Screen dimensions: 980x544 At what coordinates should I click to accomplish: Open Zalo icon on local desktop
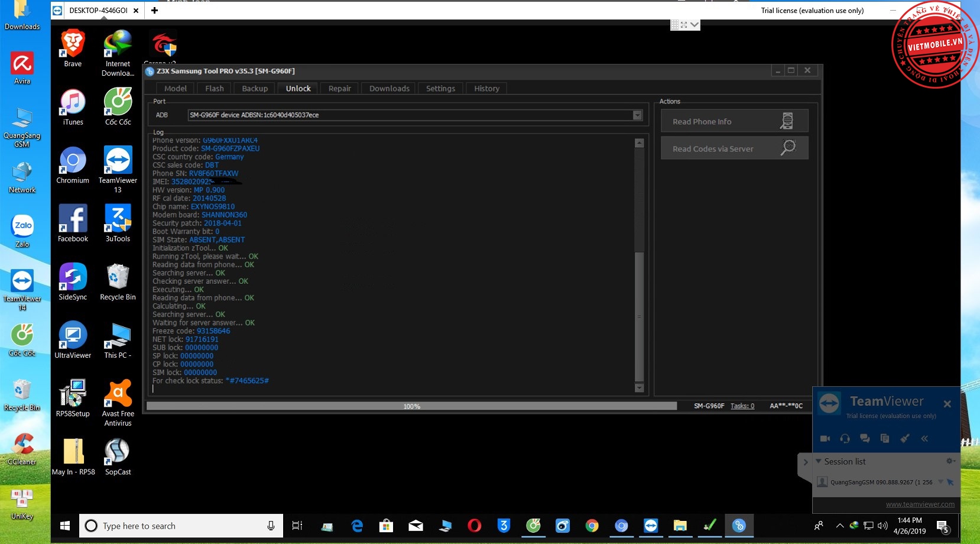22,231
